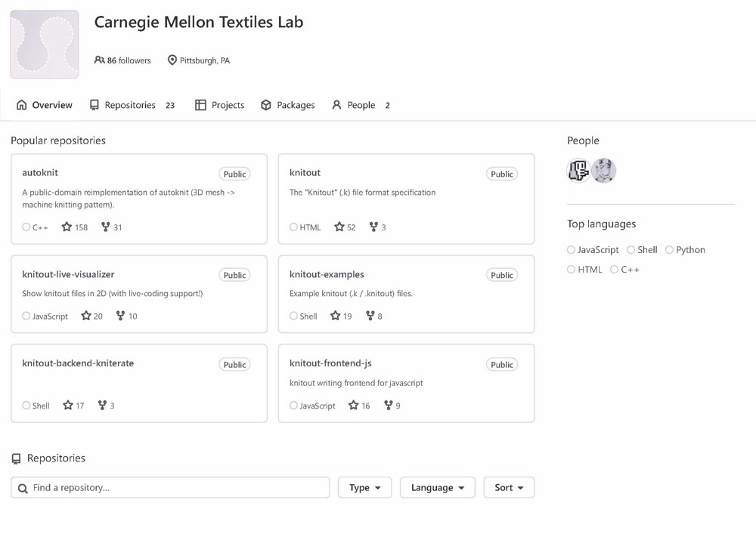The height and width of the screenshot is (534, 756).
Task: Click the Public badge on knitout-backend-kniterate
Action: [x=235, y=365]
